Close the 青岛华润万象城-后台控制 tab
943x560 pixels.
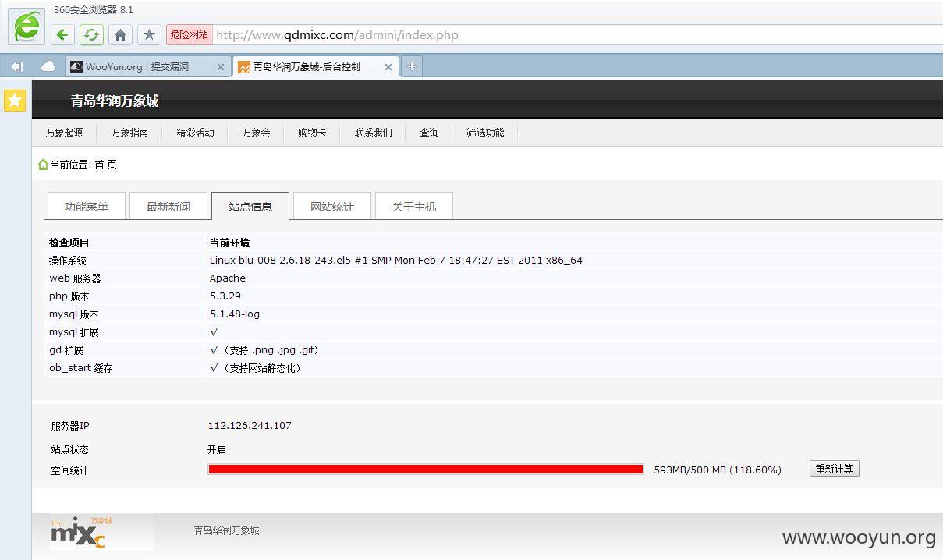click(x=388, y=67)
